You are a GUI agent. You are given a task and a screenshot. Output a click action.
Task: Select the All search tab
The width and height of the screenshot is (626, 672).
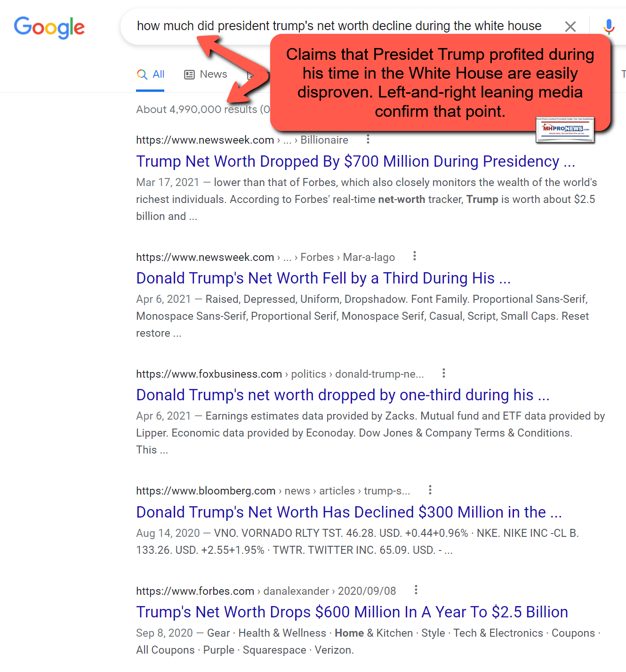[151, 74]
